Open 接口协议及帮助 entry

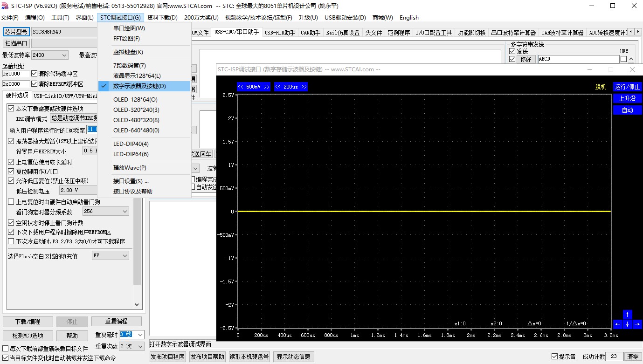pyautogui.click(x=145, y=191)
